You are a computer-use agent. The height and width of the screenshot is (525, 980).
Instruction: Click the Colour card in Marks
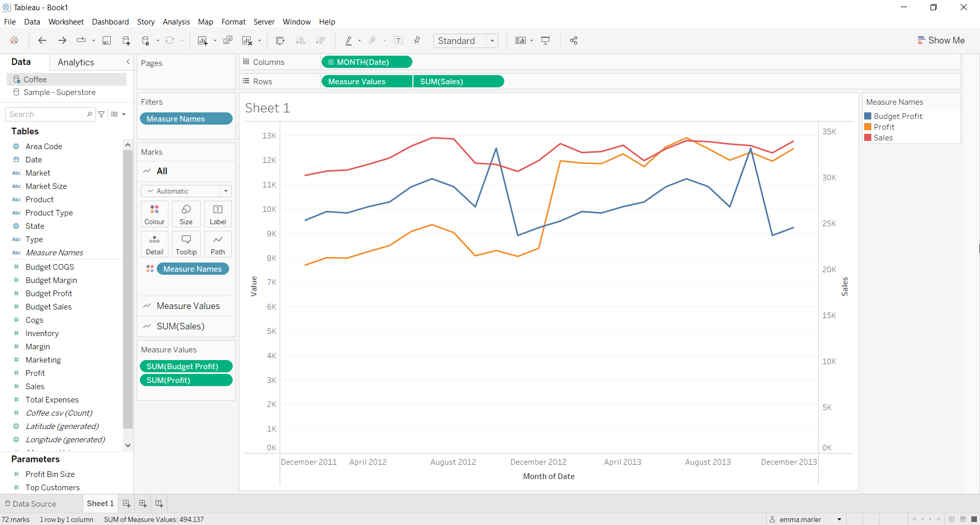pos(154,213)
